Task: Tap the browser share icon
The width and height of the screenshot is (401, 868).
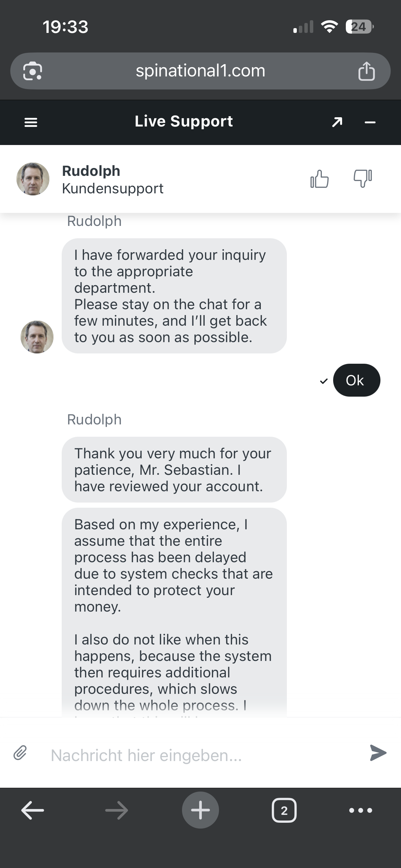Action: (366, 71)
